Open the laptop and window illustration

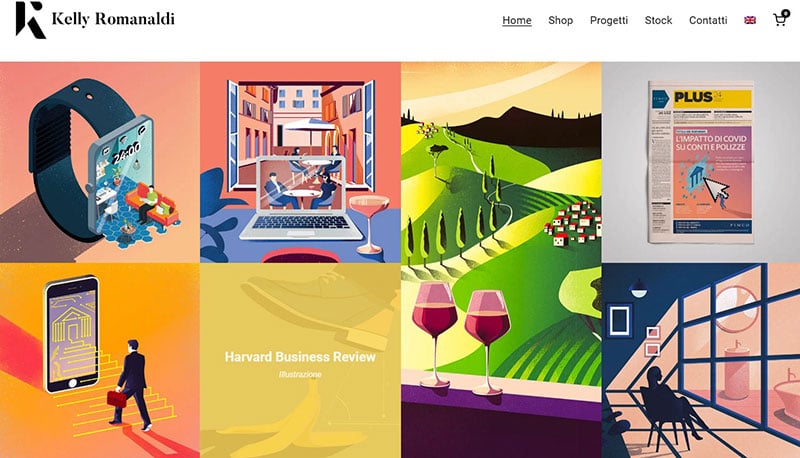(x=300, y=162)
